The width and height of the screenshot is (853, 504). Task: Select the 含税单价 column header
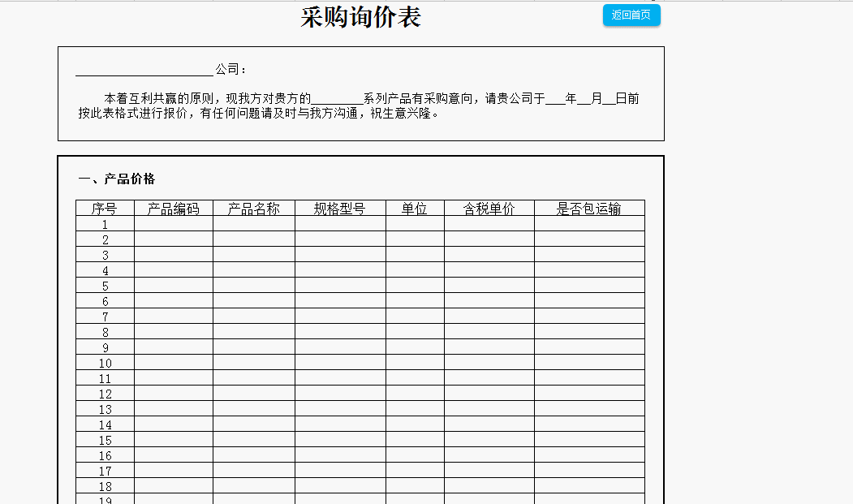[x=489, y=208]
